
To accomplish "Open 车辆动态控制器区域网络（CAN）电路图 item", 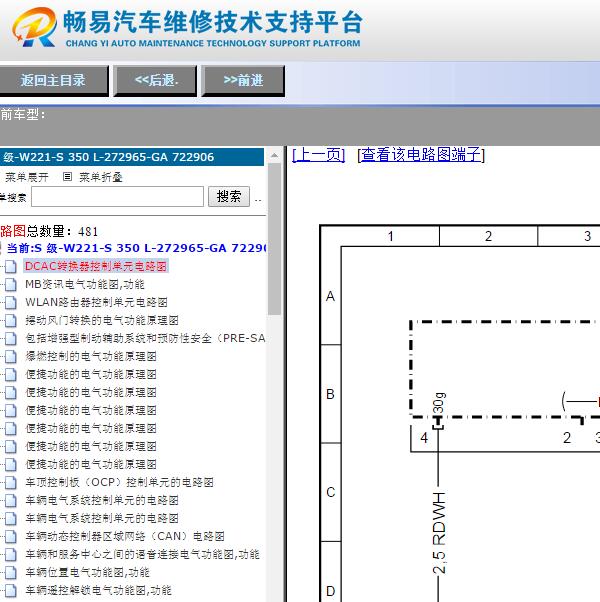I will click(125, 536).
